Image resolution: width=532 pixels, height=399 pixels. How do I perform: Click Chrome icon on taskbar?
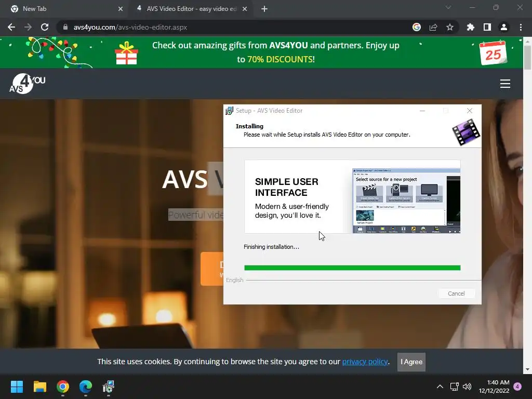[63, 387]
